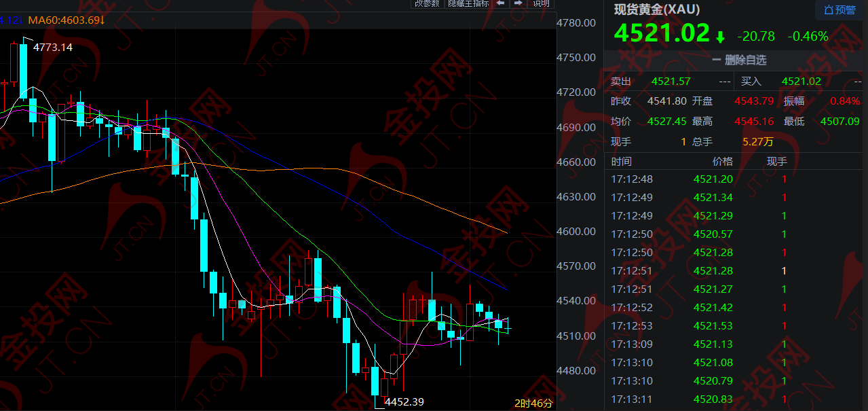Click the 4480.00 price axis label
The image size is (868, 411).
click(x=576, y=370)
